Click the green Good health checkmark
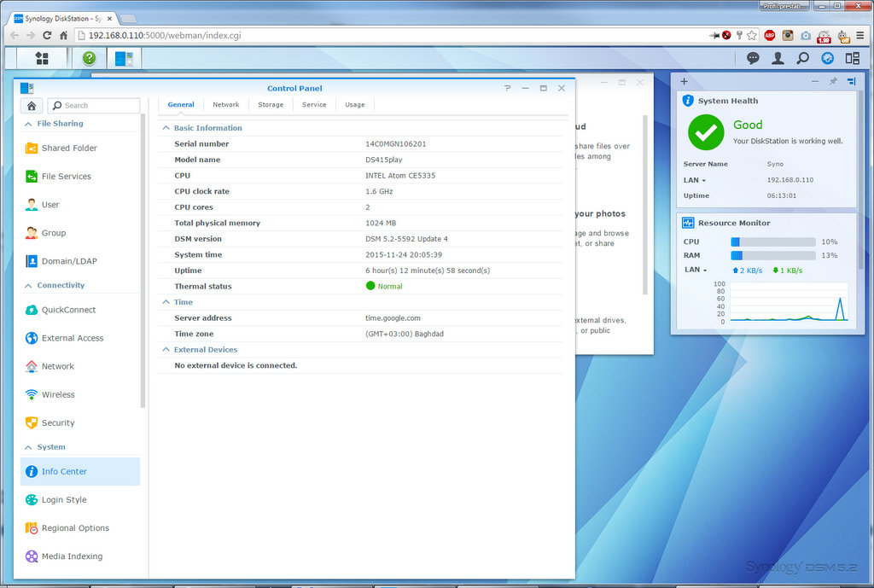Viewport: 874px width, 588px height. pyautogui.click(x=706, y=132)
